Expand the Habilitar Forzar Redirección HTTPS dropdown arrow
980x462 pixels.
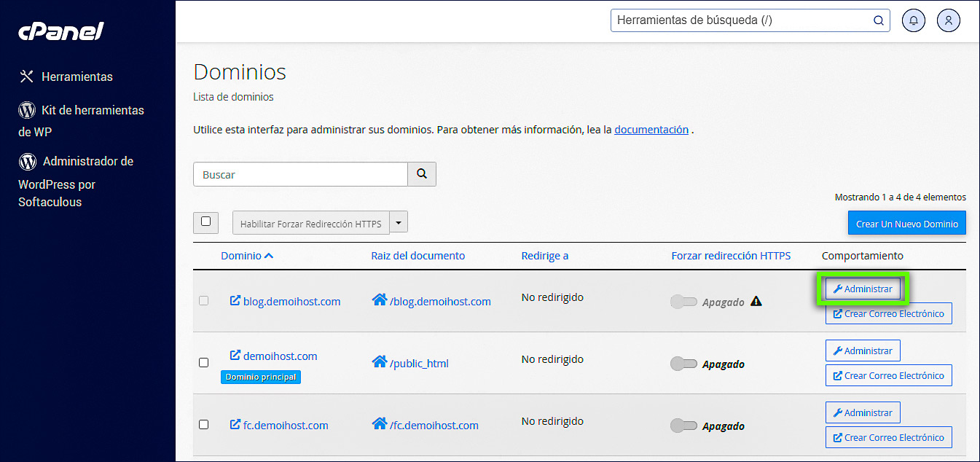[399, 222]
